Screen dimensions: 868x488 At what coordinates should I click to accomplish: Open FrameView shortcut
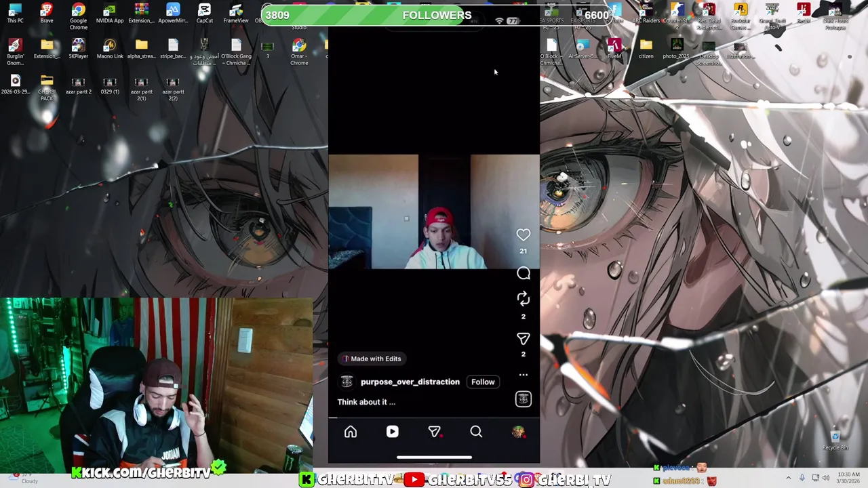pyautogui.click(x=235, y=14)
